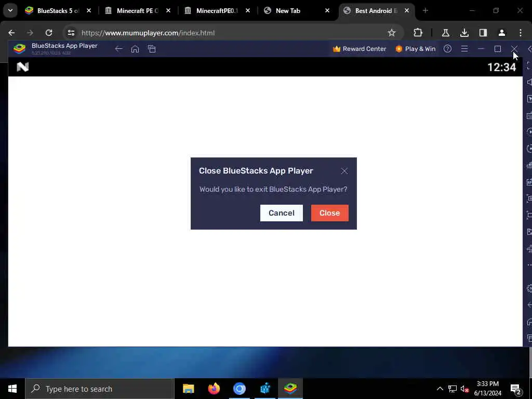Click the Install APK sidebar icon
The height and width of the screenshot is (399, 532).
tap(529, 182)
